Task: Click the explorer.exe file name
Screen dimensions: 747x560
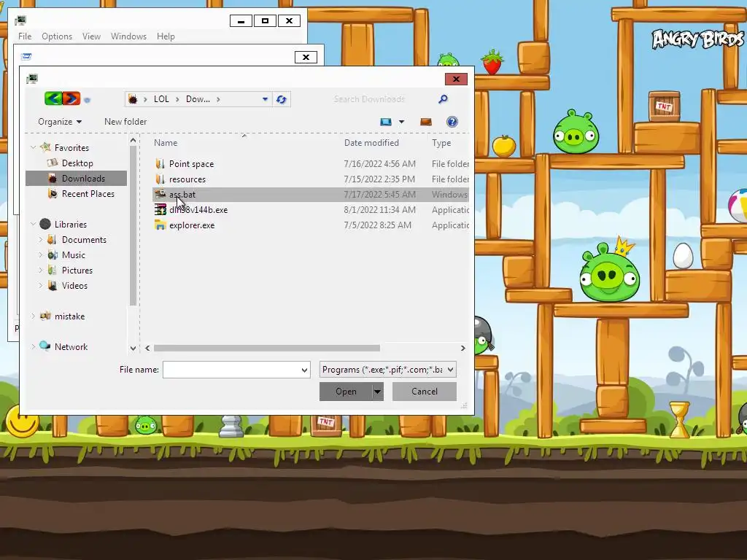Action: 192,225
